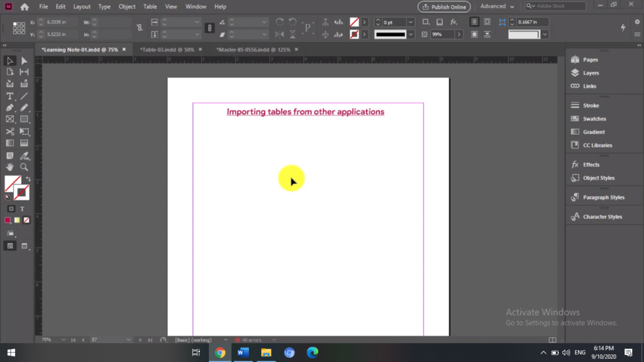Click the control bar stroke swatch

click(x=354, y=35)
